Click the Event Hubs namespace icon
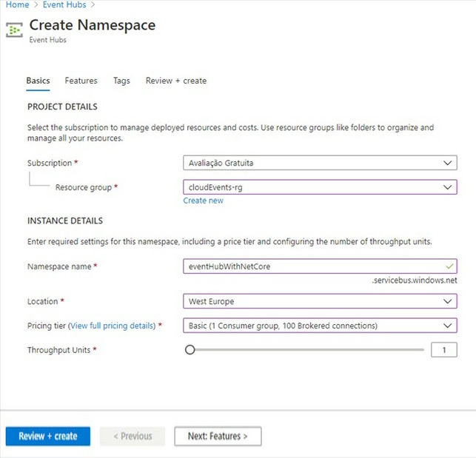The image size is (476, 458). tap(14, 30)
